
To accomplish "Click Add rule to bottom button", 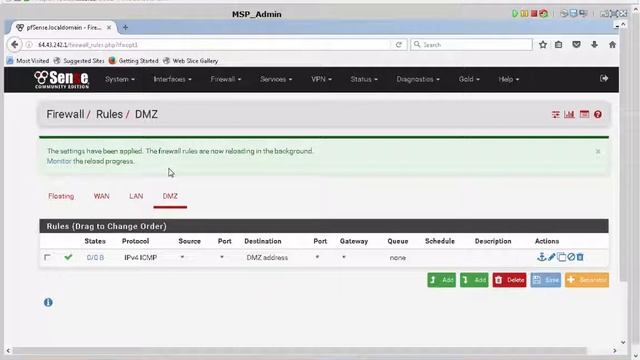I will tap(474, 280).
